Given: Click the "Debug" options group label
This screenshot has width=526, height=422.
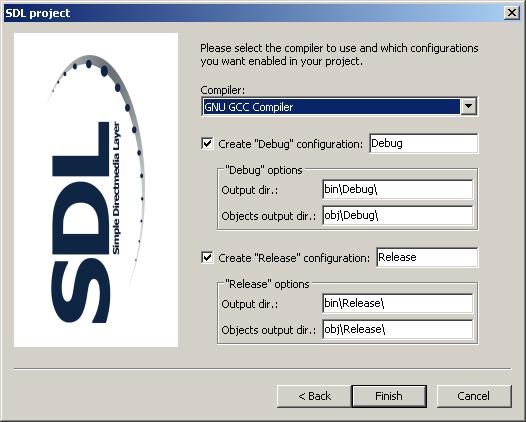Looking at the screenshot, I should 264,170.
